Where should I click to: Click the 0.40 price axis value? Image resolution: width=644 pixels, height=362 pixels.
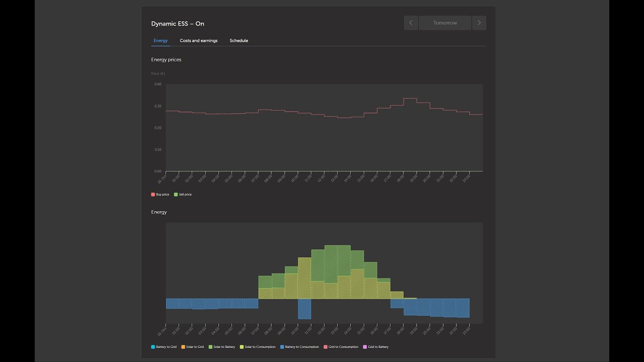[158, 84]
